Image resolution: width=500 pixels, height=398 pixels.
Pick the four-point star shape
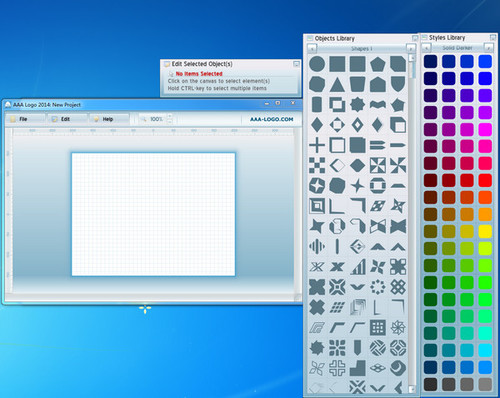click(357, 186)
